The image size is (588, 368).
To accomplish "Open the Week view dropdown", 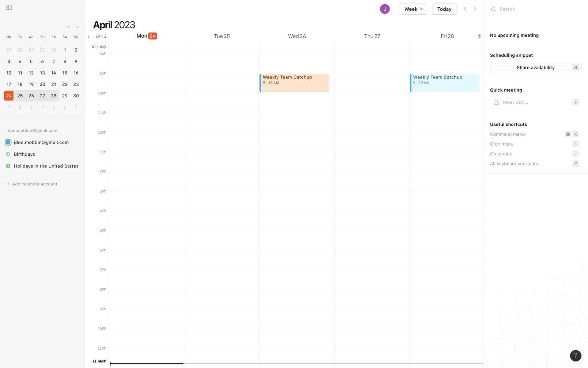I will [x=413, y=9].
